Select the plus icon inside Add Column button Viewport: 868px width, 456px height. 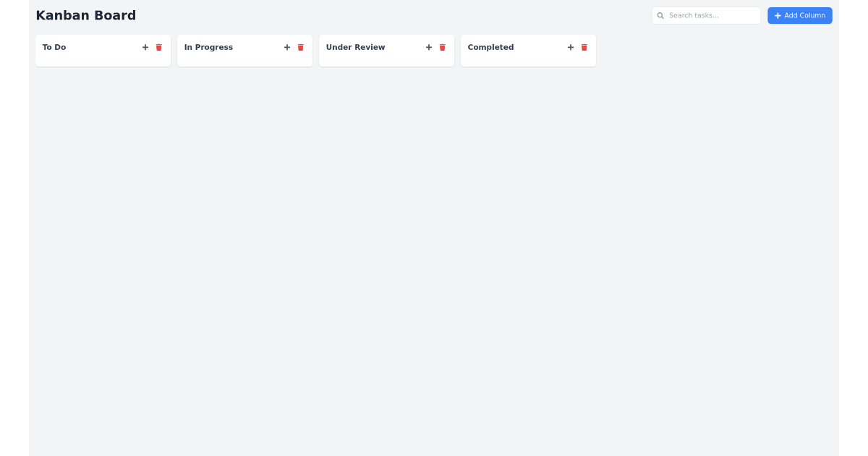coord(778,15)
